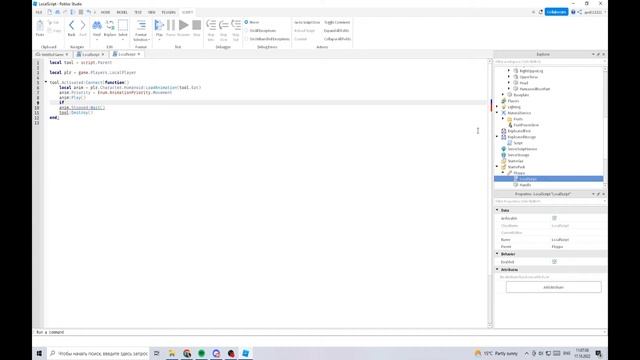
Task: Click the undo arrow in quick access bar
Action: point(89,12)
